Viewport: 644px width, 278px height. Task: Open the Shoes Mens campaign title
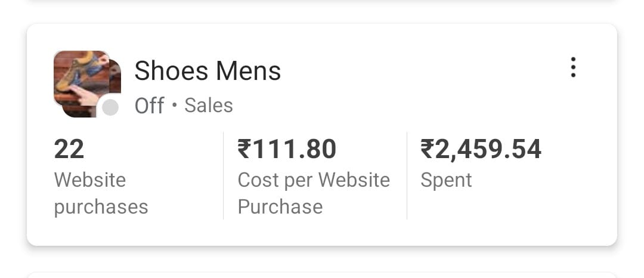[x=208, y=70]
